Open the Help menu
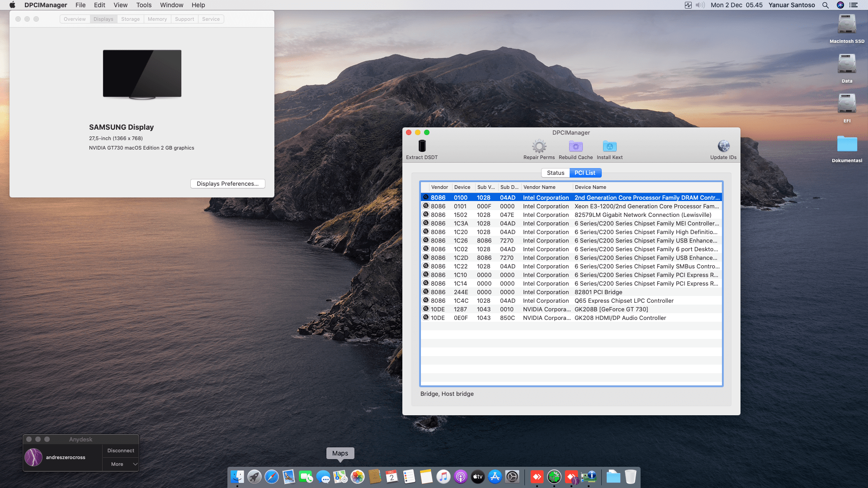 198,5
